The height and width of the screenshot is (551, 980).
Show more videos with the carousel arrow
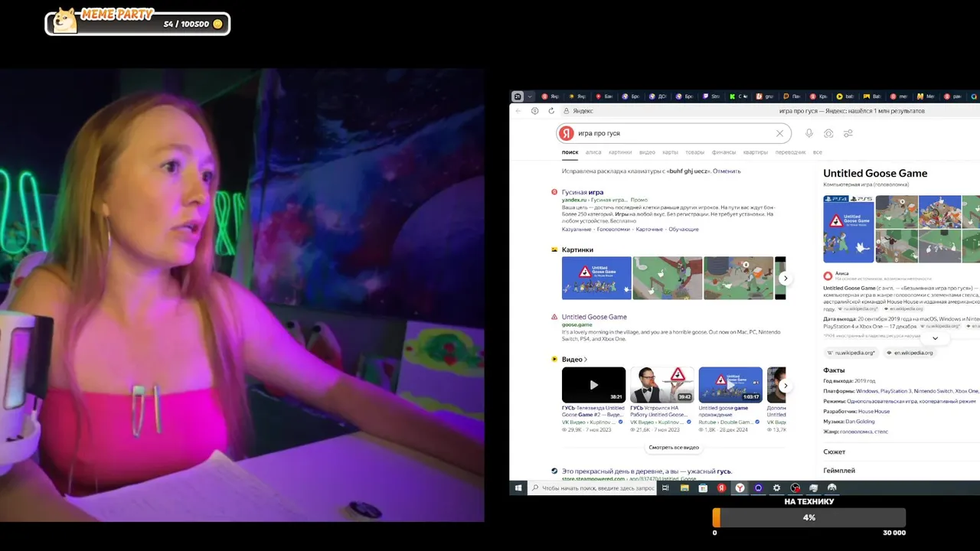point(785,386)
